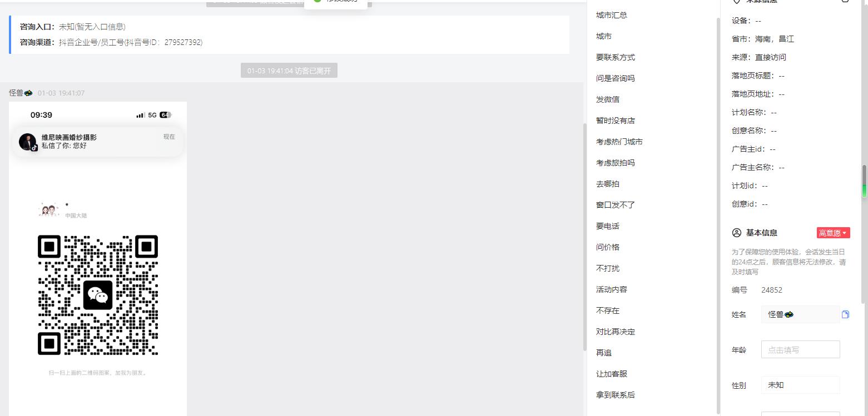Pick the 问价格 quick reply
The height and width of the screenshot is (416, 868).
coord(608,247)
